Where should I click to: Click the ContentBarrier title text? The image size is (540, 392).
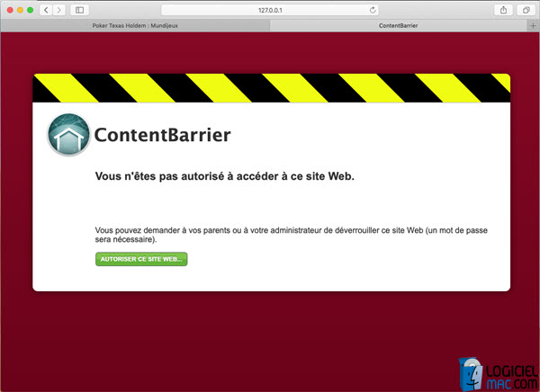click(163, 136)
